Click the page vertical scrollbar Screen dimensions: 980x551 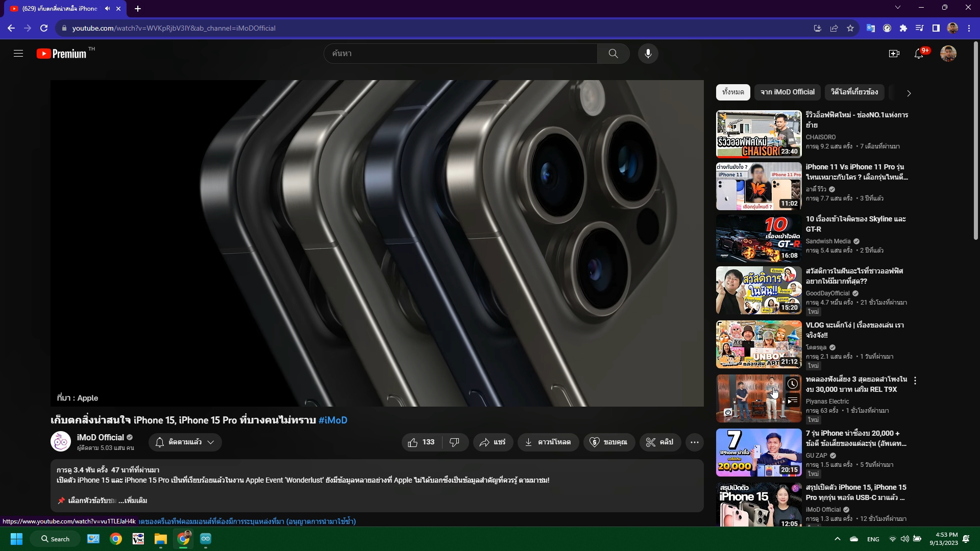[x=975, y=141]
